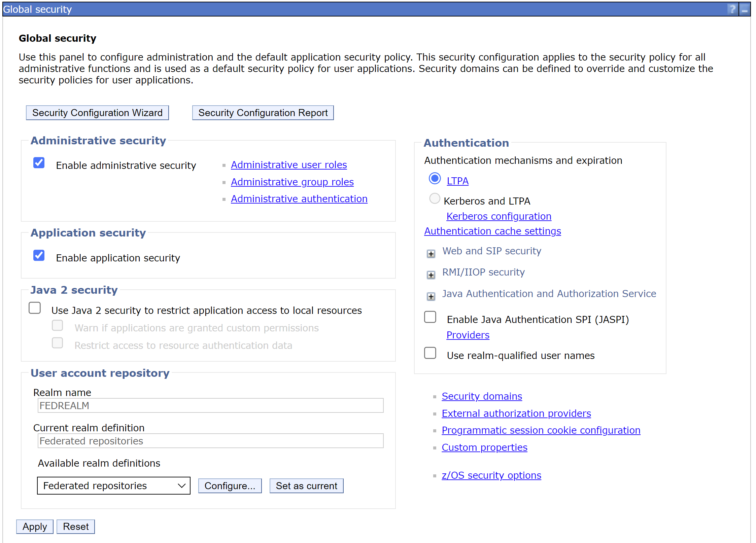Select the LTPA radio button

[x=435, y=179]
